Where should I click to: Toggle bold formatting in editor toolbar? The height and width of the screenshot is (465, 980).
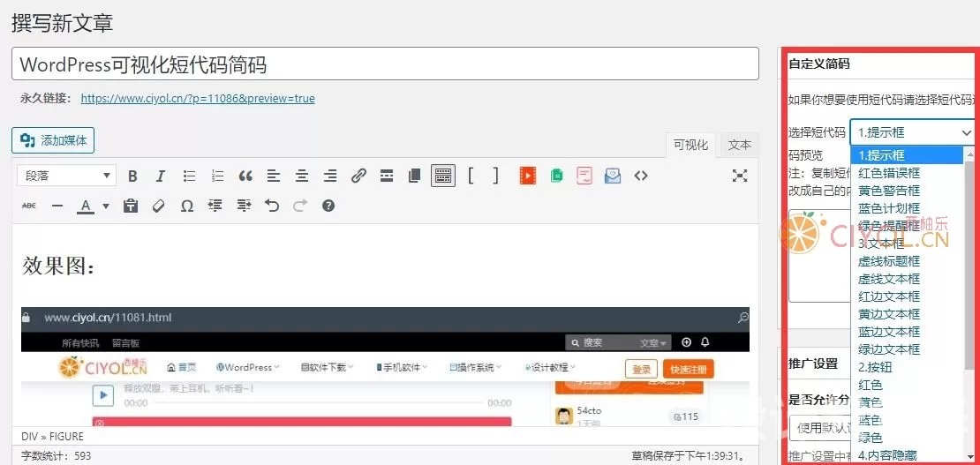[132, 176]
